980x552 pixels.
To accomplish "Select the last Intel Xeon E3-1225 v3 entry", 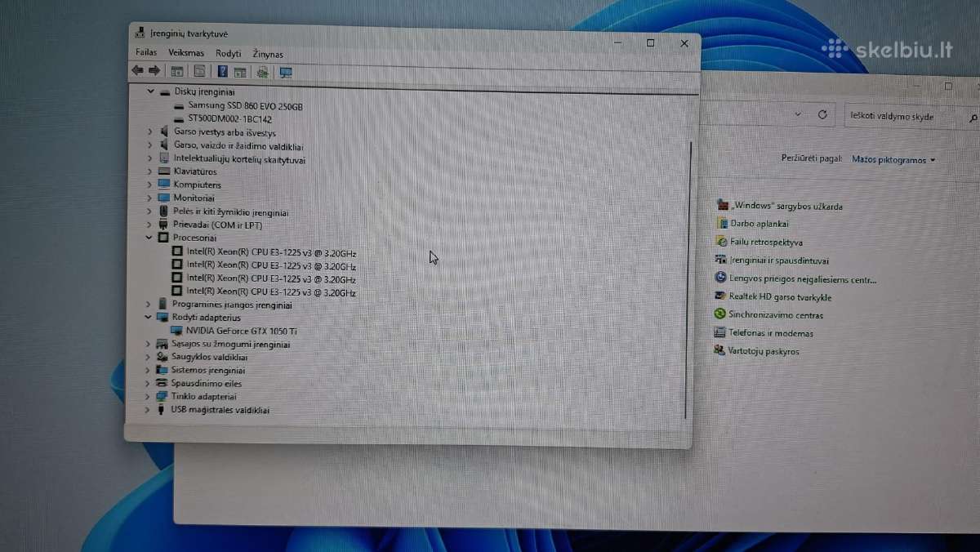I will 271,292.
